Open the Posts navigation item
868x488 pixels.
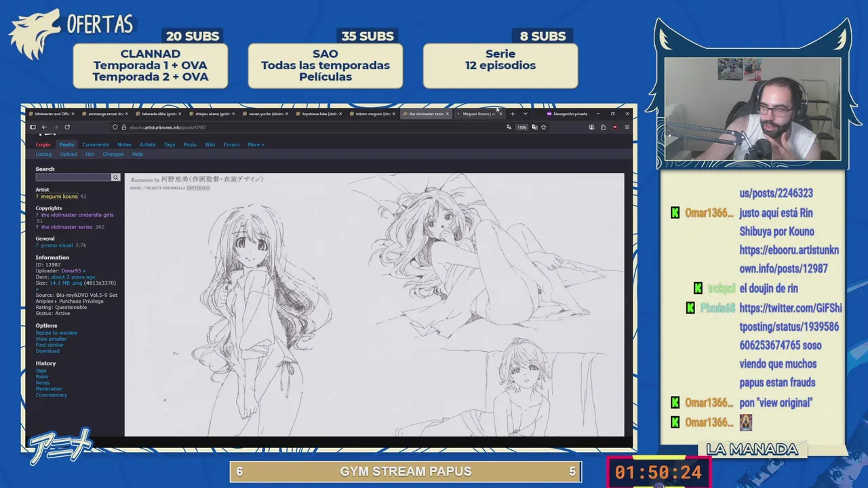click(66, 144)
